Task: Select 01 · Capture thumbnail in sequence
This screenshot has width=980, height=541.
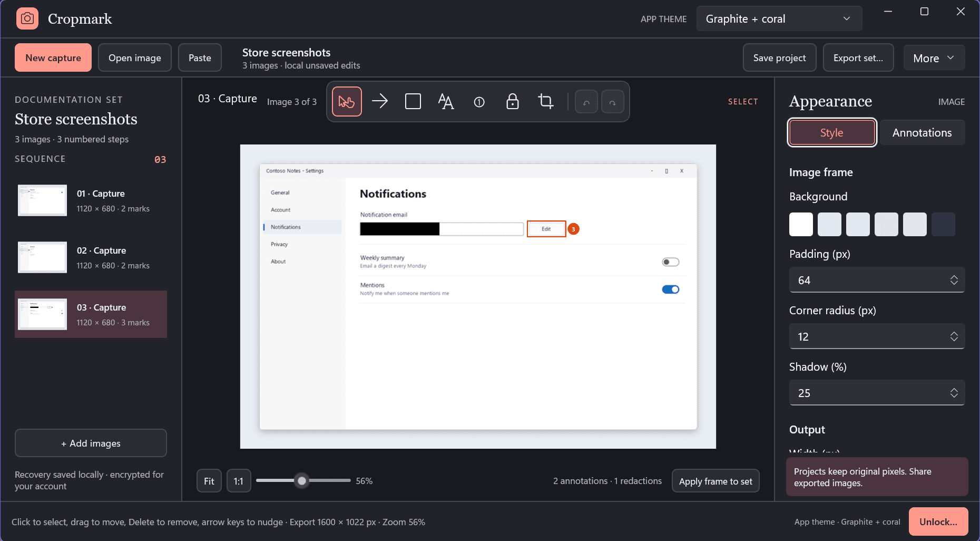Action: click(x=42, y=200)
